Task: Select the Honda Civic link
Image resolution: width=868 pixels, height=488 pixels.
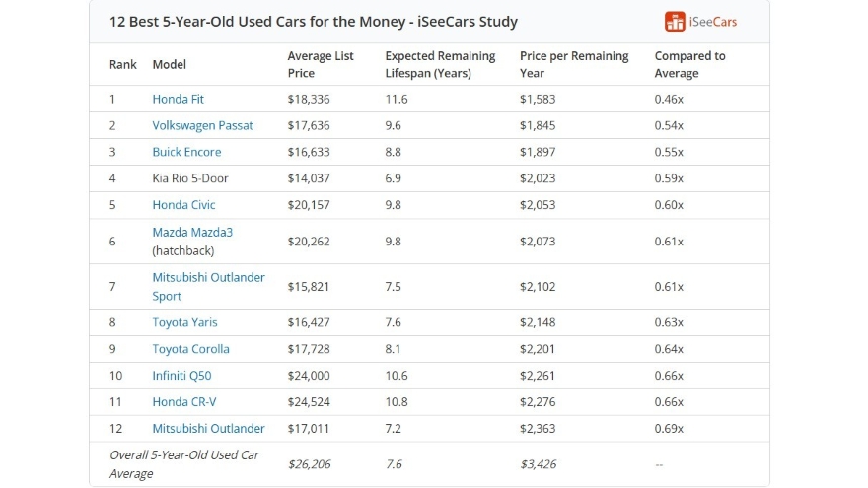Action: [183, 205]
